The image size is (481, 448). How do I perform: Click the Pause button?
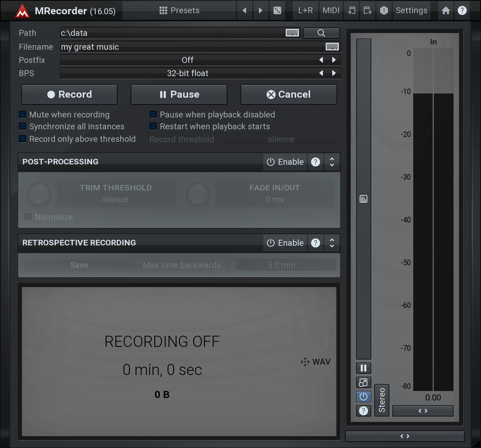[x=179, y=95]
